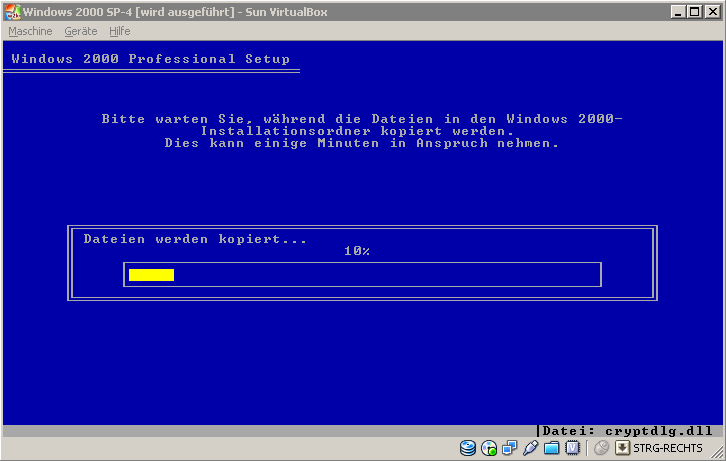Click the mouse integration indicator icon

tap(601, 448)
